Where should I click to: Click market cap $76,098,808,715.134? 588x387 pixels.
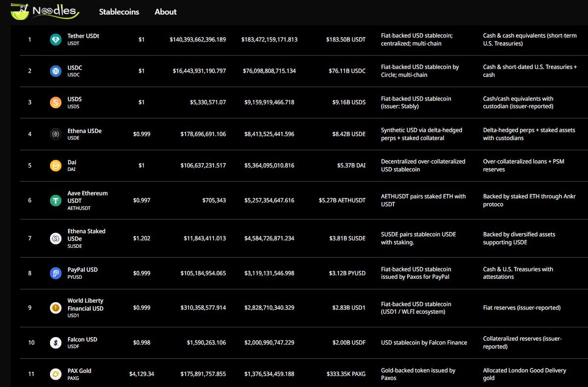click(x=269, y=71)
